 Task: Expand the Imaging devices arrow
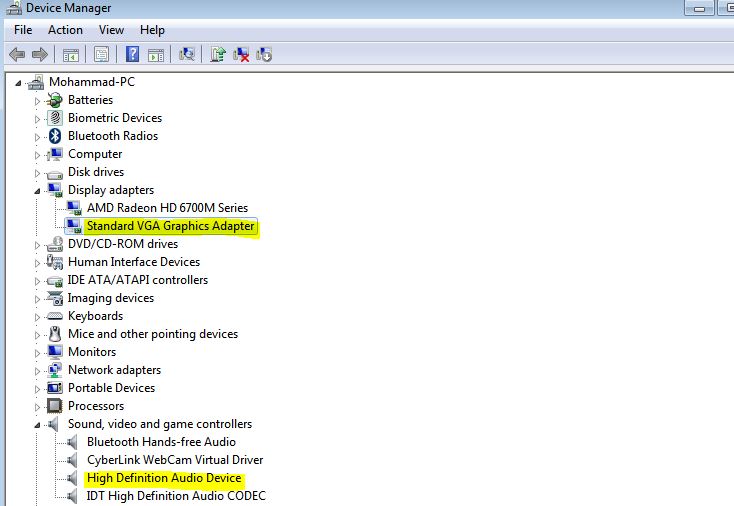37,299
